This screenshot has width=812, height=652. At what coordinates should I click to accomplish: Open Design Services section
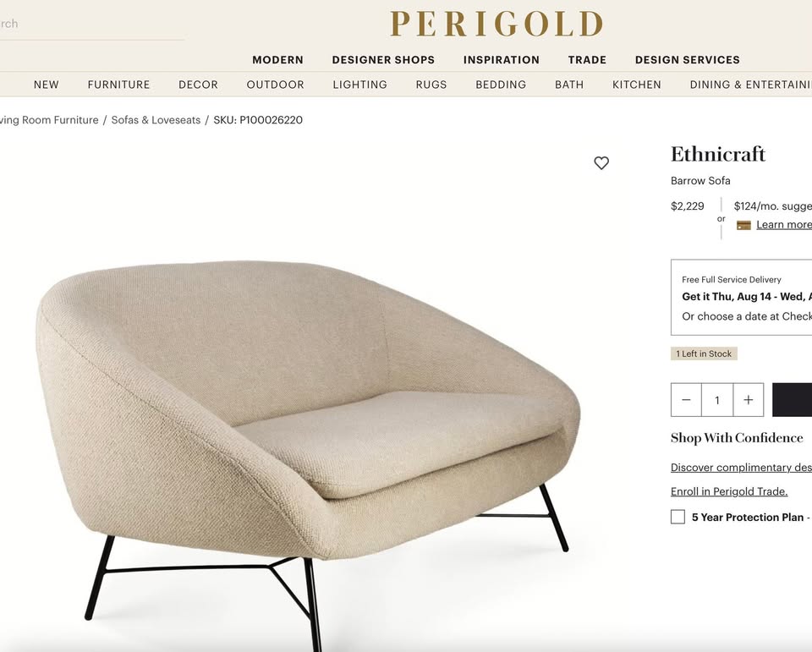[x=687, y=60]
